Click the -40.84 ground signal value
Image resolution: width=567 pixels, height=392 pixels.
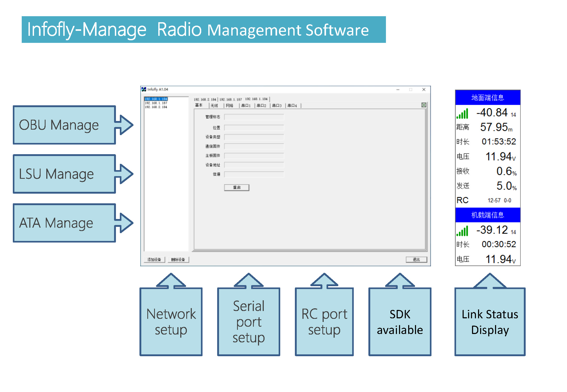click(x=492, y=113)
